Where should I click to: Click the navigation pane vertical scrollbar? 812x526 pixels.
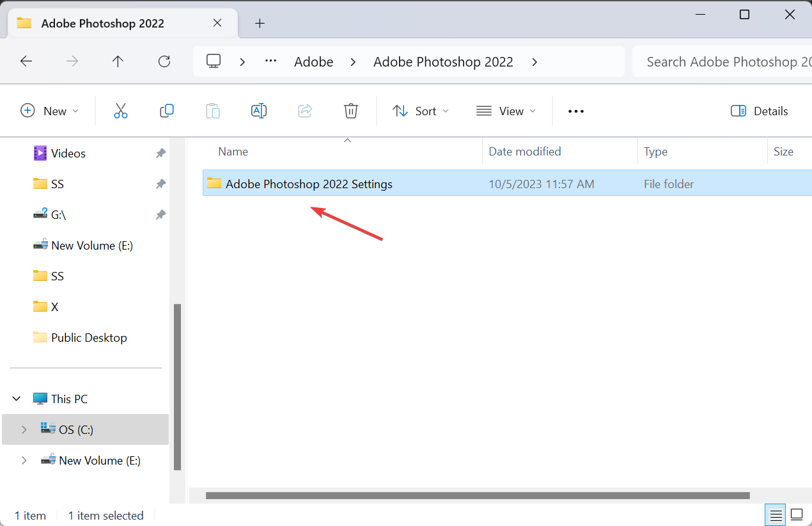coord(178,387)
